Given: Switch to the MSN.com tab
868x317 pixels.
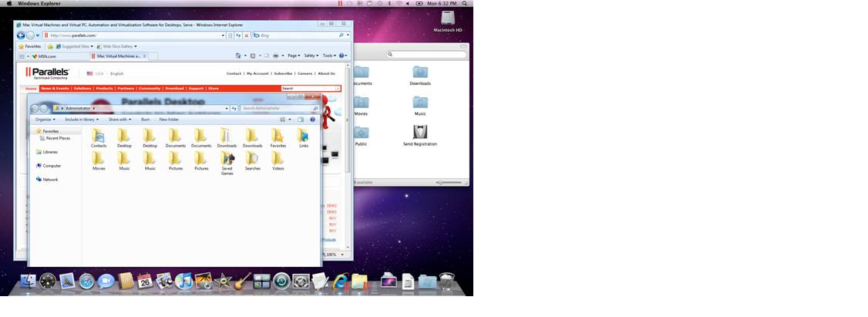Looking at the screenshot, I should (60, 56).
